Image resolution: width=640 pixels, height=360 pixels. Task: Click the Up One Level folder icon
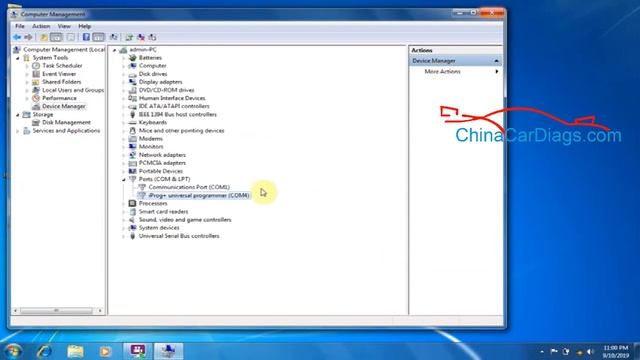(44, 37)
